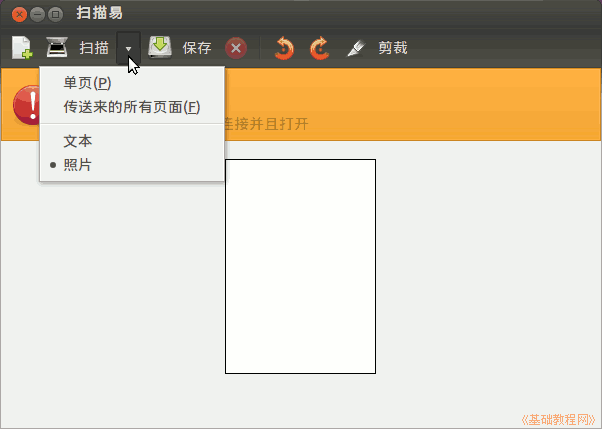Screen dimensions: 602x429
Task: Rotate the page right
Action: pos(319,48)
